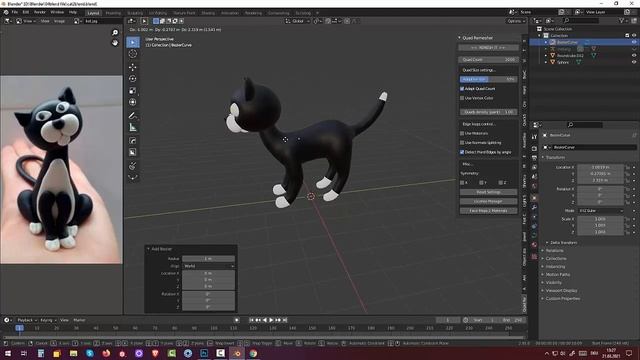The width and height of the screenshot is (640, 360).
Task: Select the Measure tool
Action: (133, 128)
